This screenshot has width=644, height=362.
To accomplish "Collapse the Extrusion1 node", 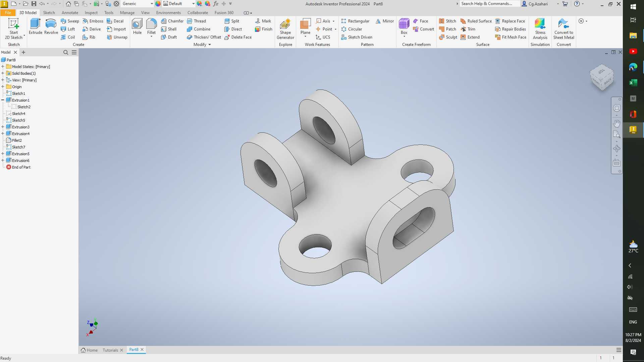I will pyautogui.click(x=3, y=100).
